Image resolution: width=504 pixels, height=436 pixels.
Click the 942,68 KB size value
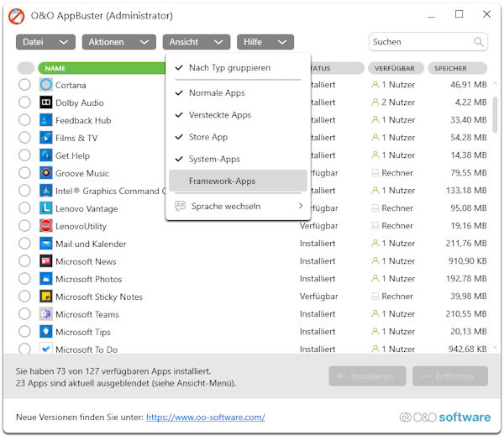pos(468,349)
